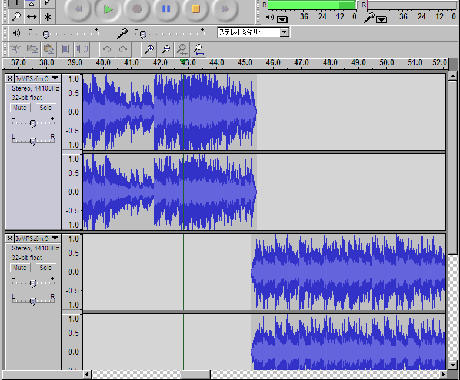Toggle the blue Pause button
Image resolution: width=460 pixels, height=380 pixels.
[x=166, y=9]
